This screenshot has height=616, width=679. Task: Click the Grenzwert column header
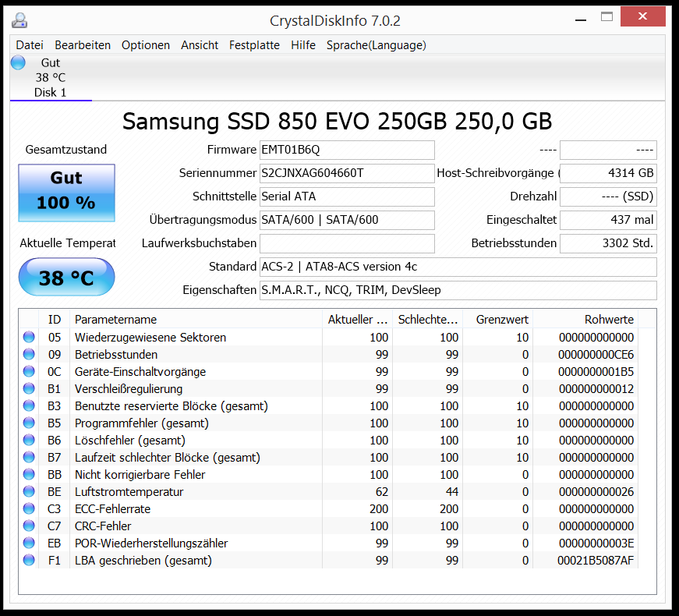pos(497,319)
